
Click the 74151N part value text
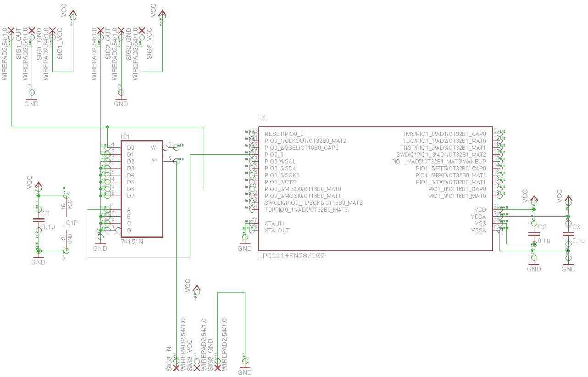[x=132, y=242]
